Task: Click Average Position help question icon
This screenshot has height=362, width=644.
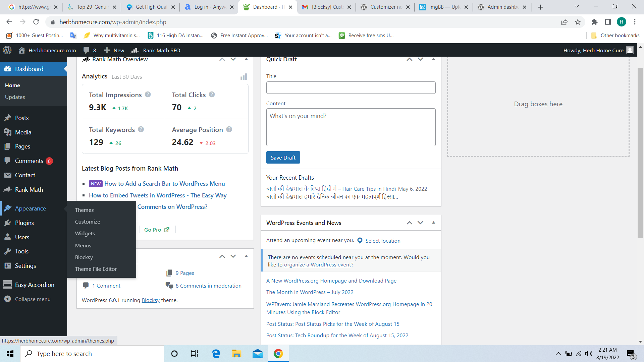Action: click(229, 129)
